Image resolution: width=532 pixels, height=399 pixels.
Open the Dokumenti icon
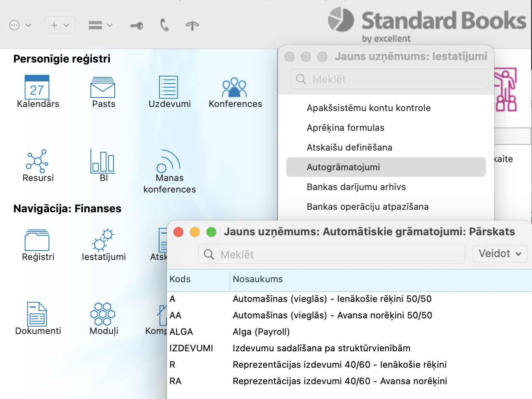[37, 314]
